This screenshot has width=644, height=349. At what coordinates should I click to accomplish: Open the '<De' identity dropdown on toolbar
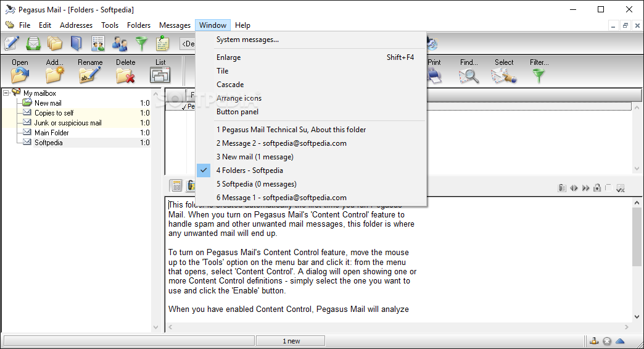coord(188,44)
